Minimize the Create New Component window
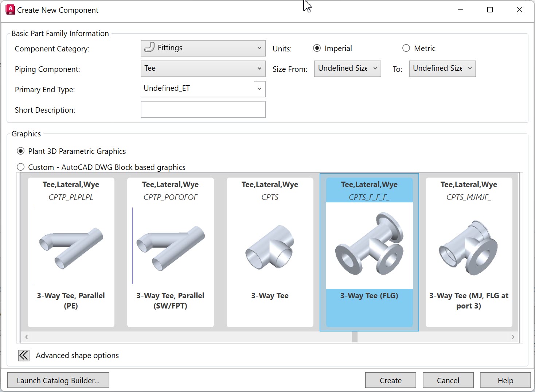This screenshot has width=535, height=392. [461, 10]
